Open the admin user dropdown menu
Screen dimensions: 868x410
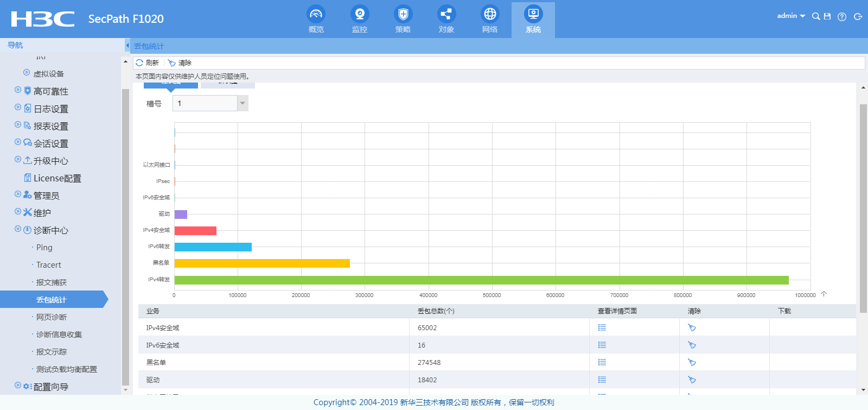click(790, 16)
